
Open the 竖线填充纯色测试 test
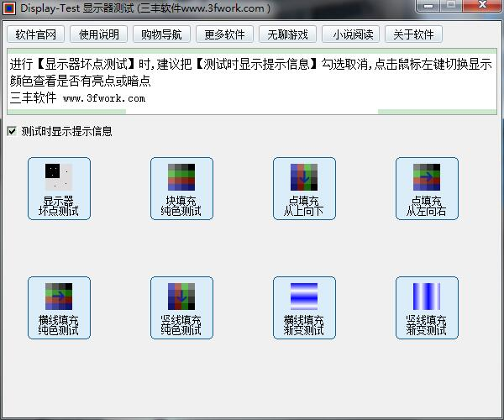click(x=181, y=308)
